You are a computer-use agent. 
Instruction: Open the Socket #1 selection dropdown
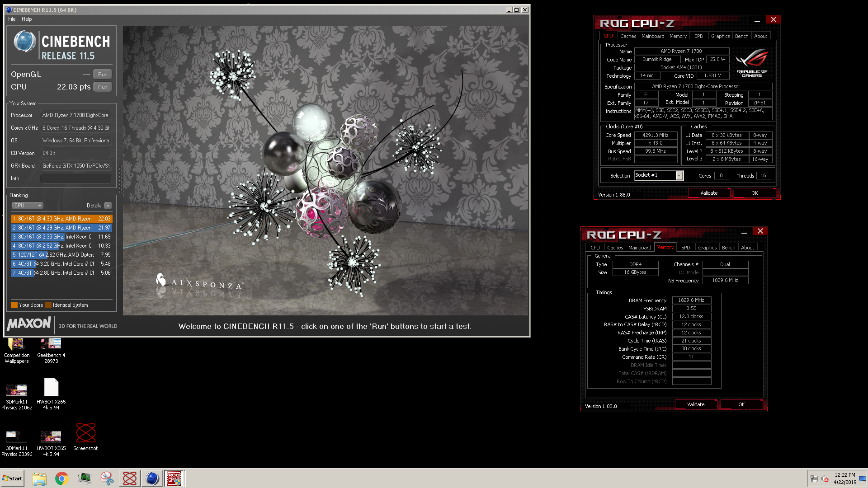[659, 175]
